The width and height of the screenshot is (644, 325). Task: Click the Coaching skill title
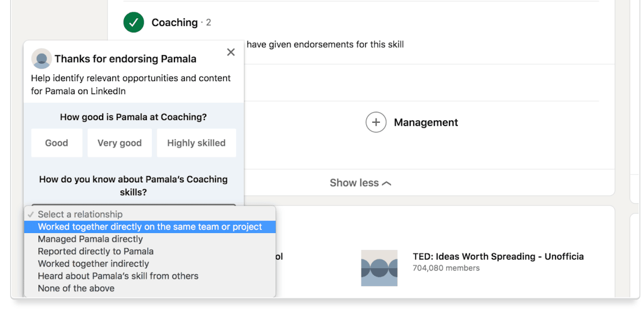[175, 22]
